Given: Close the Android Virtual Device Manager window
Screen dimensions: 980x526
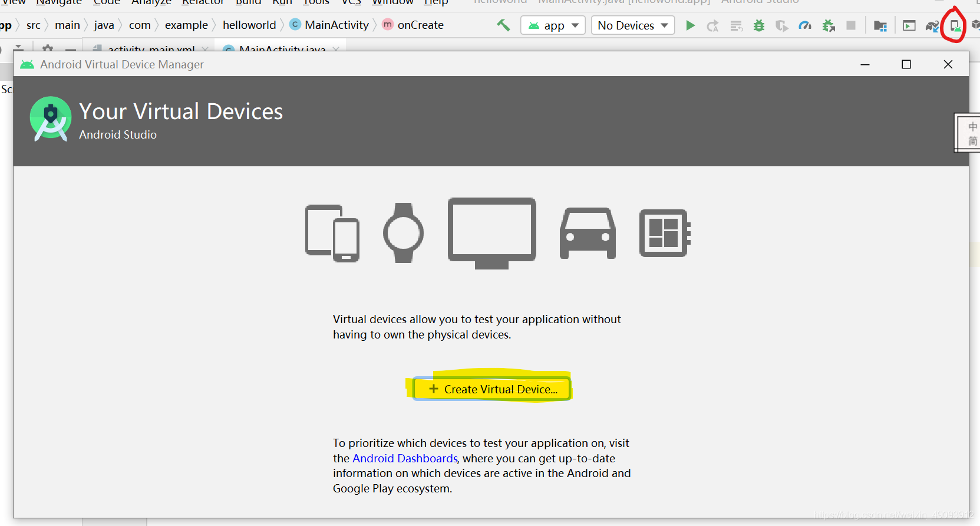Looking at the screenshot, I should 948,64.
